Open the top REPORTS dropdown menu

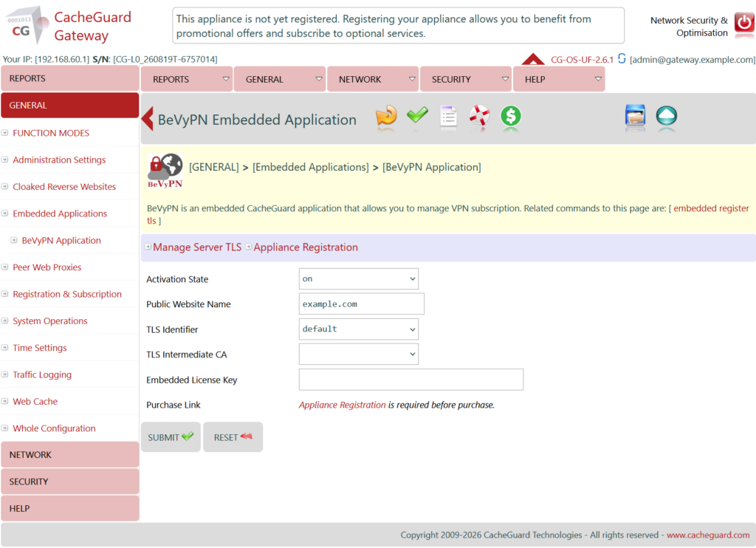pyautogui.click(x=187, y=79)
